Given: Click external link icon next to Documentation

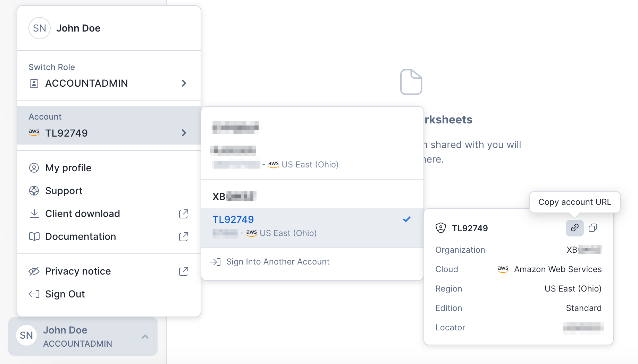Looking at the screenshot, I should (184, 237).
